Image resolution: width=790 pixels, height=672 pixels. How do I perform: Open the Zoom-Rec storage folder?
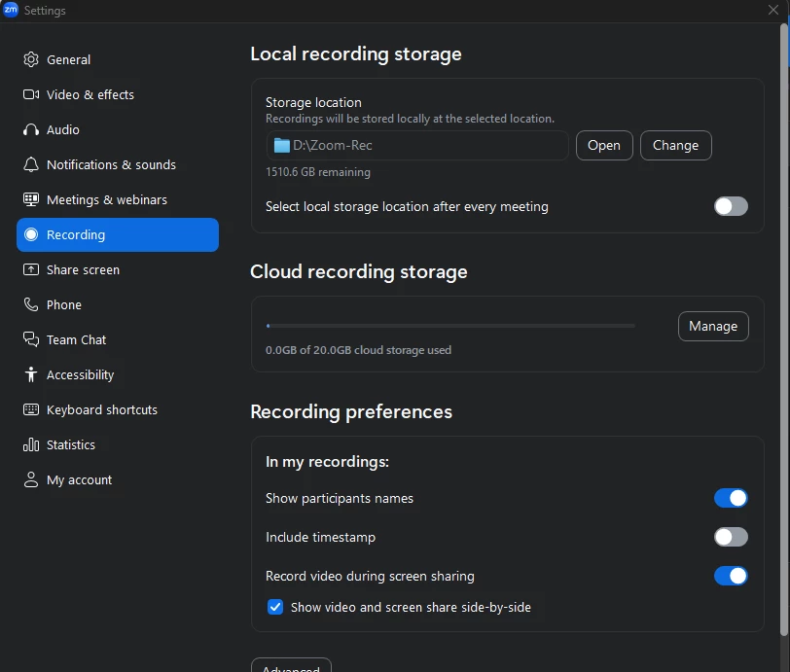(604, 145)
